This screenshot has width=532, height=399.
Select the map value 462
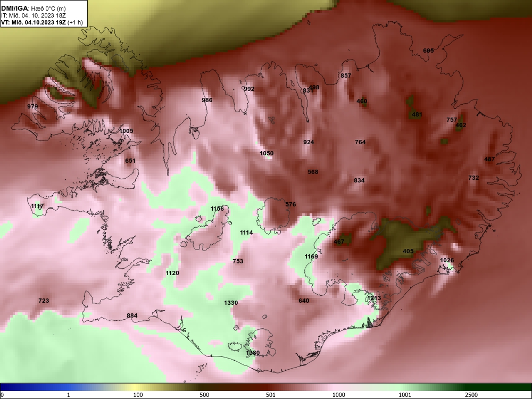coord(461,125)
